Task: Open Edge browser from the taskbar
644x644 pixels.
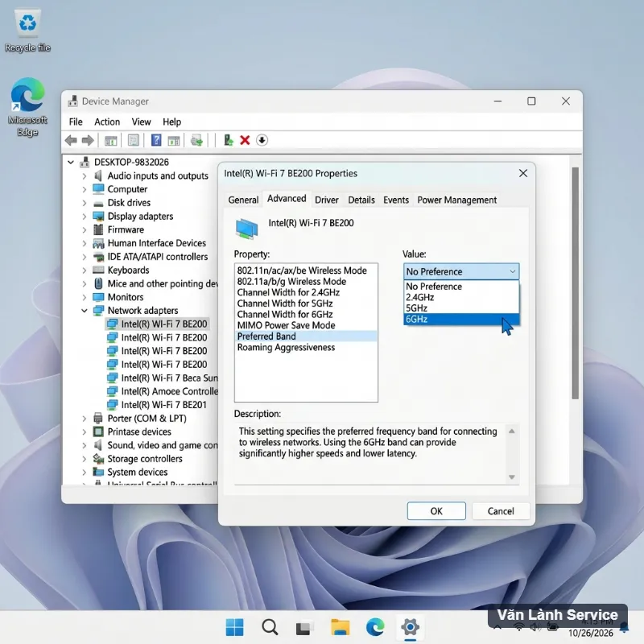Action: coord(375,627)
